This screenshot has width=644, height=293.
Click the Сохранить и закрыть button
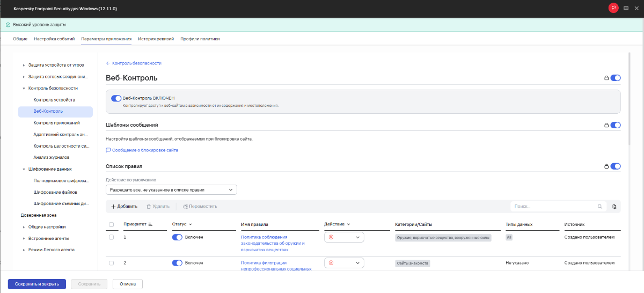pyautogui.click(x=37, y=284)
